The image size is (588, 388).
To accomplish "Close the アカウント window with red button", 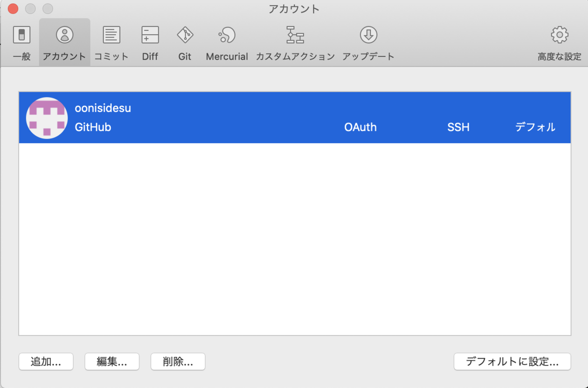I will (13, 9).
